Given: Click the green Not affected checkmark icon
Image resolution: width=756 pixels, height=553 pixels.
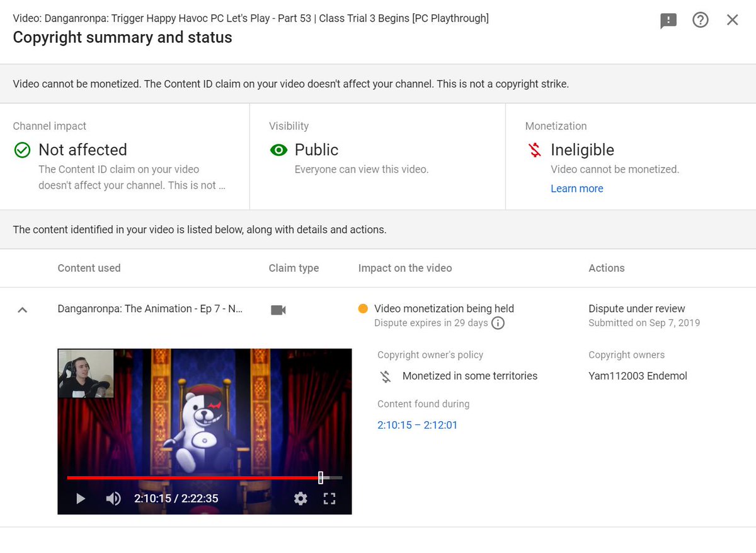Looking at the screenshot, I should pos(22,150).
